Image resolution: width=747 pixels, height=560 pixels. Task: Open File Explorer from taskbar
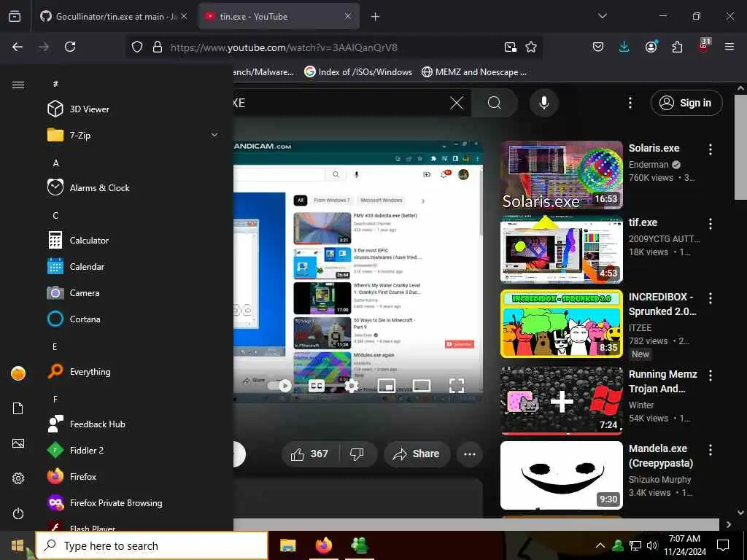click(x=287, y=545)
